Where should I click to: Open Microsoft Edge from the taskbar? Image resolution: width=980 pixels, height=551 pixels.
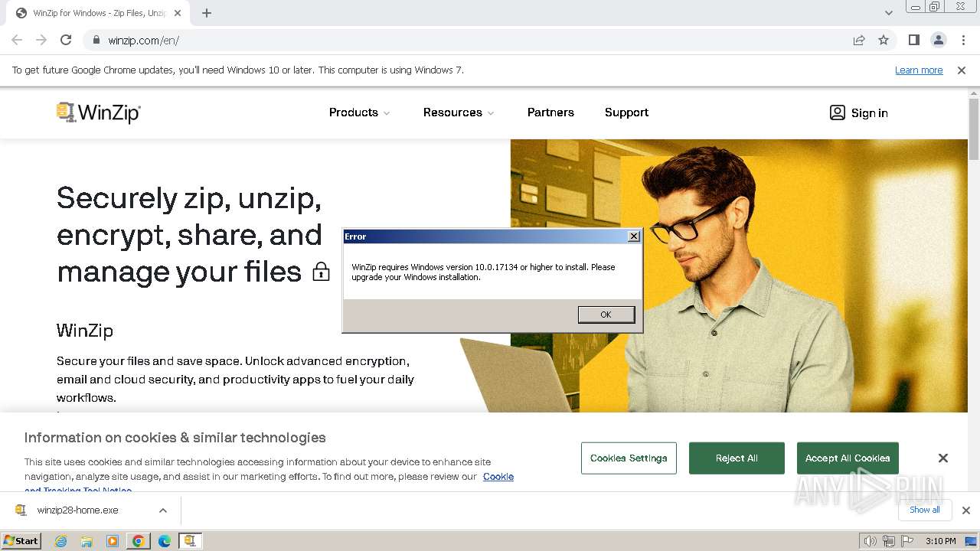pos(165,541)
